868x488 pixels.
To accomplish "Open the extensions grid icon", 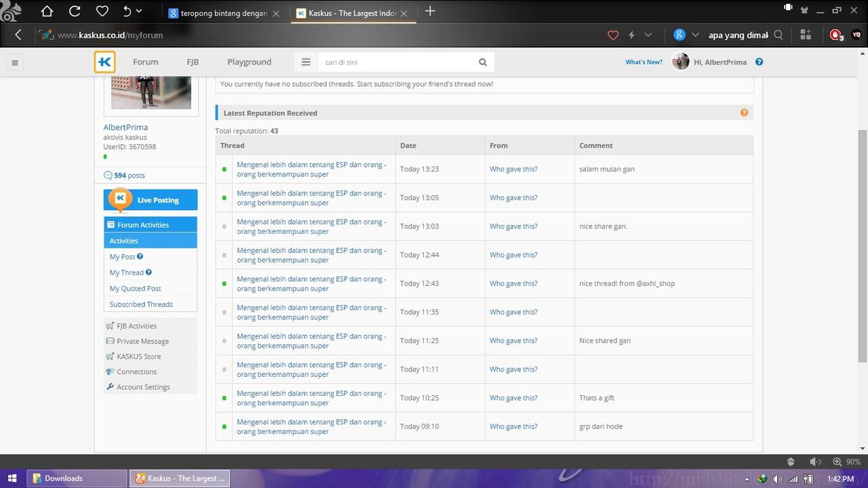I will (x=806, y=35).
